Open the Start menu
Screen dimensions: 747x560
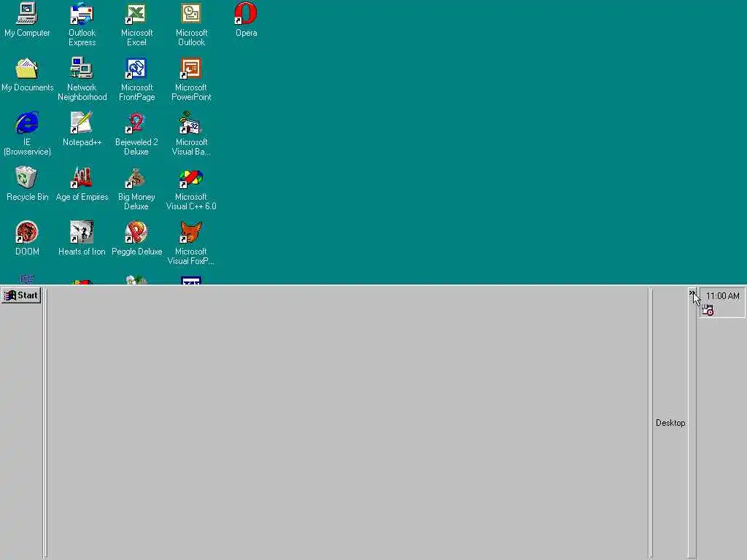click(x=21, y=295)
